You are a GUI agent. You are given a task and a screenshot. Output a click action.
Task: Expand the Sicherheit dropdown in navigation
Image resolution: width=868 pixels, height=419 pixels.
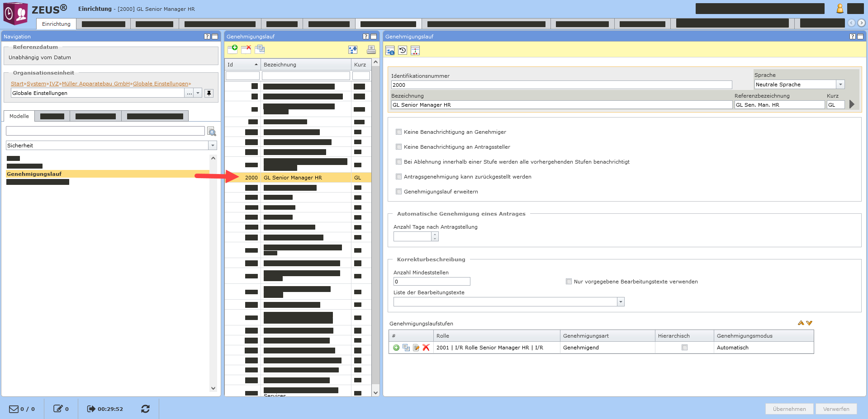pos(213,146)
